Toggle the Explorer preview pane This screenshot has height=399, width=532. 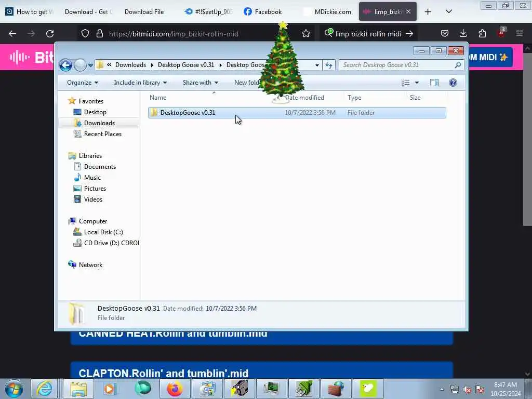click(434, 83)
